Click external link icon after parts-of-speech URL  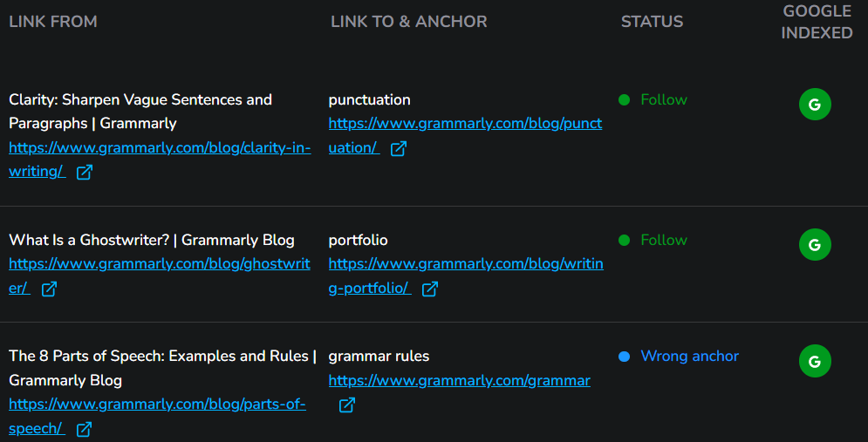(x=84, y=429)
